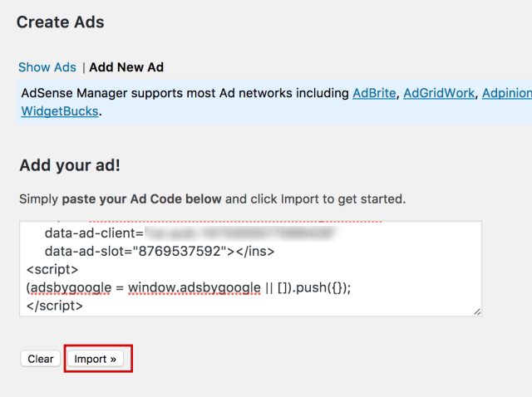Viewport: 532px width, 397px height.
Task: Place cursor on the data-ad-slot code line
Action: pos(160,251)
